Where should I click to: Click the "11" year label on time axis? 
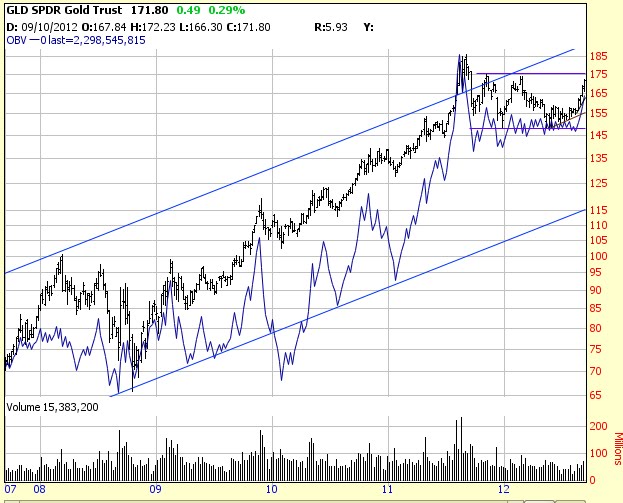pos(387,489)
